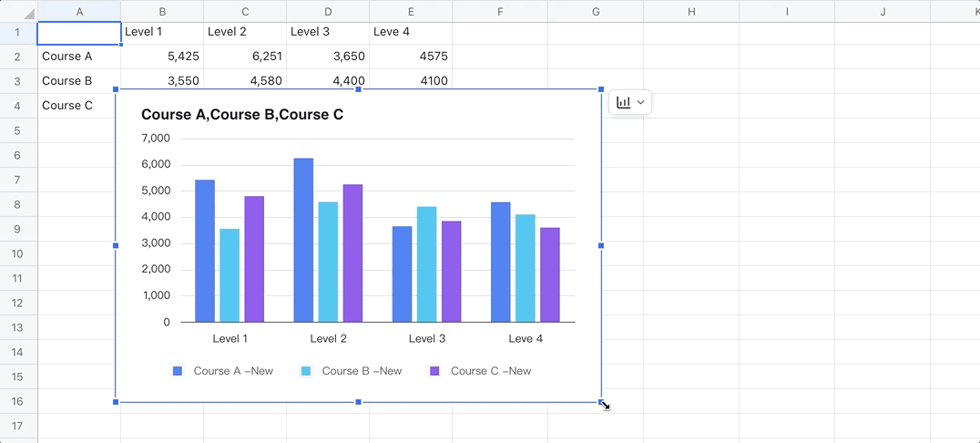980x443 pixels.
Task: Click chart's bottom-right corner resize handle
Action: tap(601, 401)
